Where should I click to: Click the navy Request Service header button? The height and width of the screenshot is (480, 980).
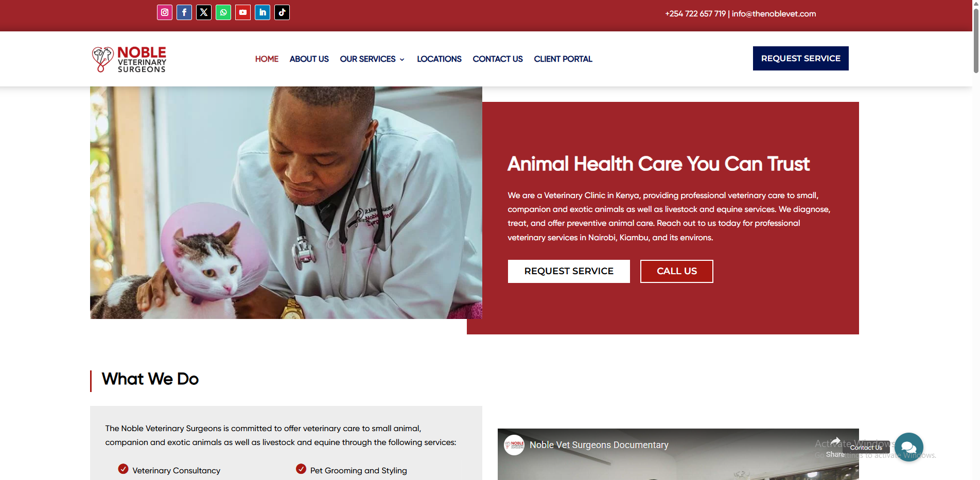tap(801, 59)
